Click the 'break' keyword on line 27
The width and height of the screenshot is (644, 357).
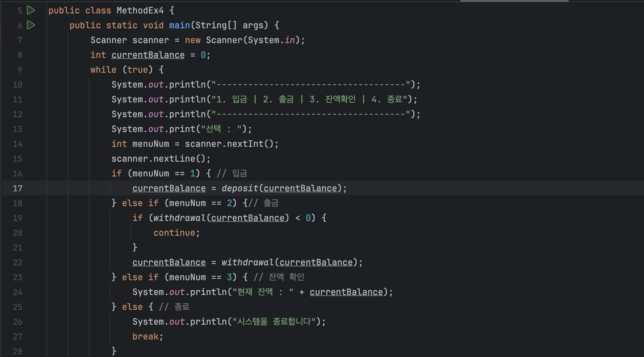pyautogui.click(x=145, y=336)
